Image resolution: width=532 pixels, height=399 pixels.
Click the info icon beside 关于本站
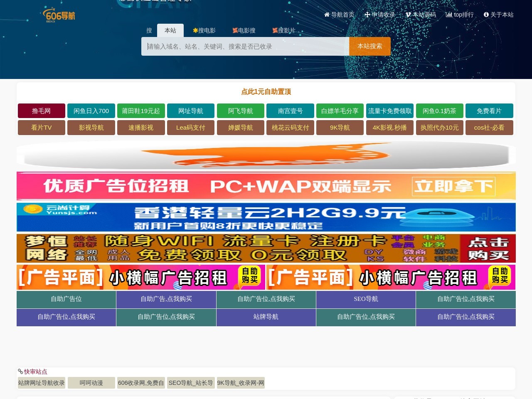486,15
